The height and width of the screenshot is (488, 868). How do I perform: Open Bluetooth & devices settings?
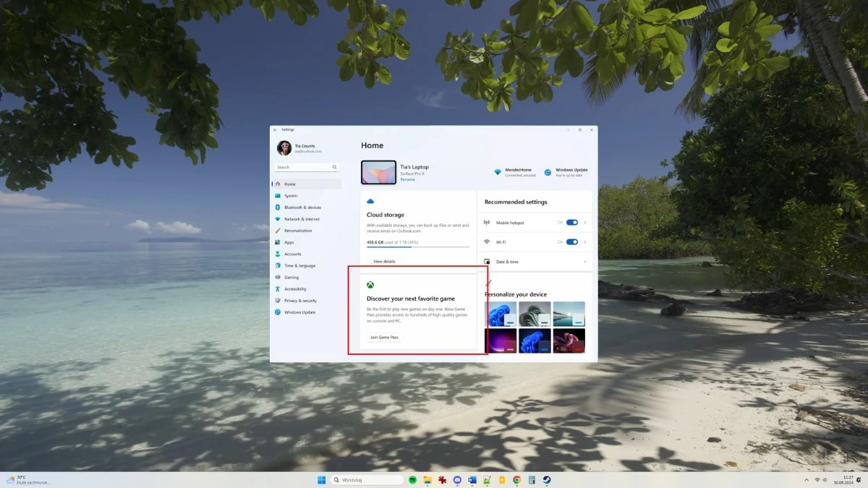point(302,207)
